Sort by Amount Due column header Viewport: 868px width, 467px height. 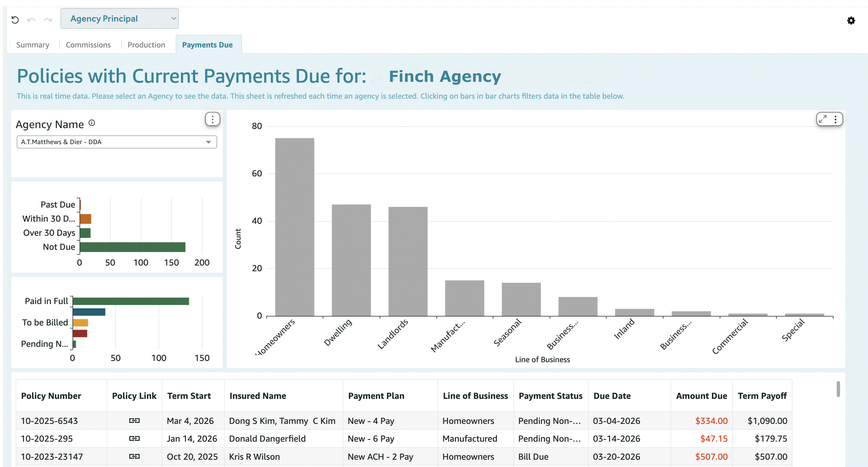tap(701, 395)
